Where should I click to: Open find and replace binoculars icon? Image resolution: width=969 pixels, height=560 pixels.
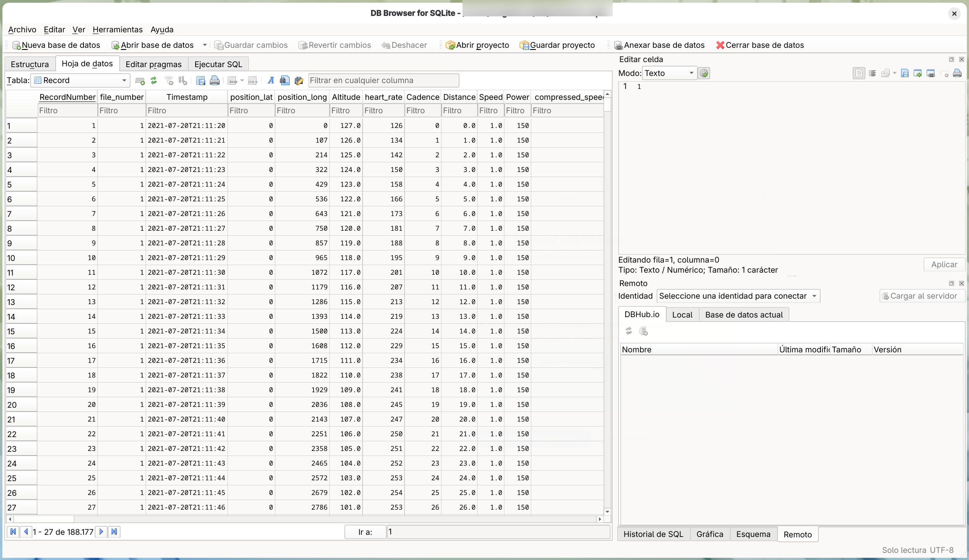pyautogui.click(x=285, y=80)
